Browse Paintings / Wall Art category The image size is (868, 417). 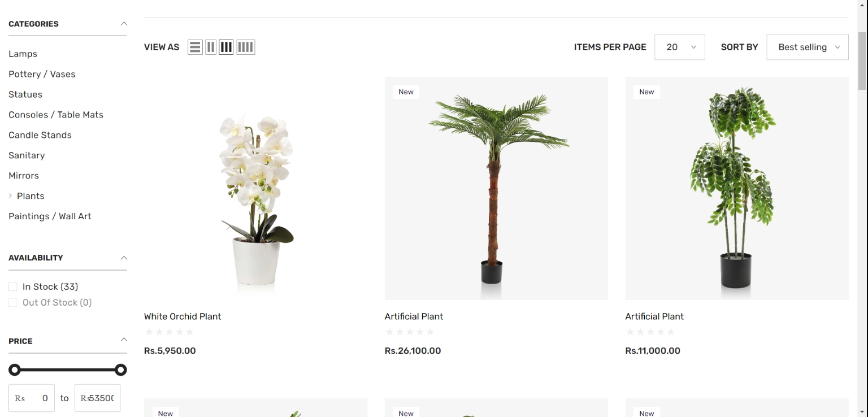pos(50,216)
